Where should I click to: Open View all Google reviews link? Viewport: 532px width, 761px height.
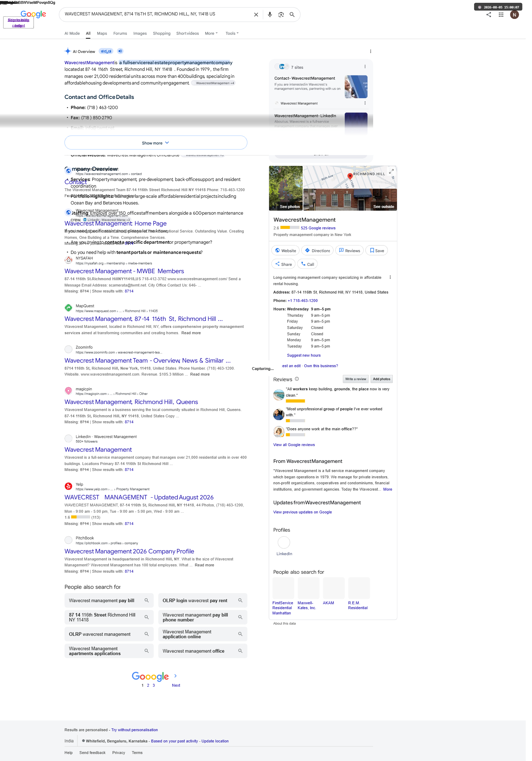click(294, 445)
